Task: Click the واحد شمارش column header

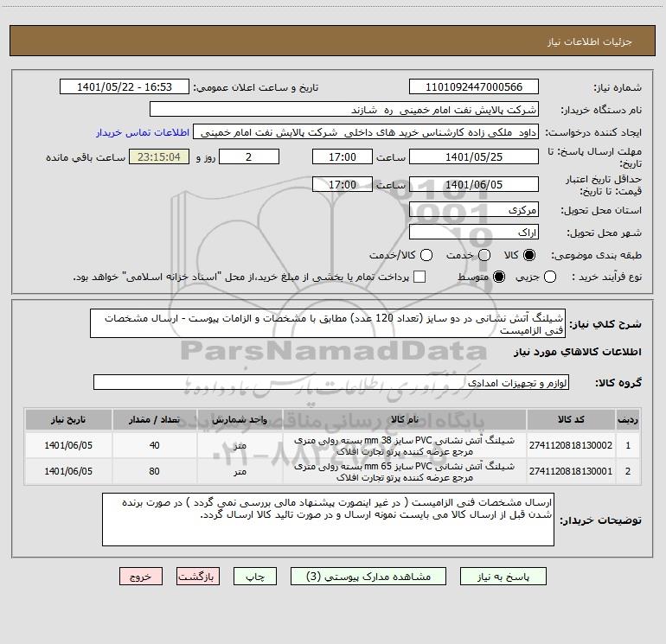Action: tap(240, 420)
